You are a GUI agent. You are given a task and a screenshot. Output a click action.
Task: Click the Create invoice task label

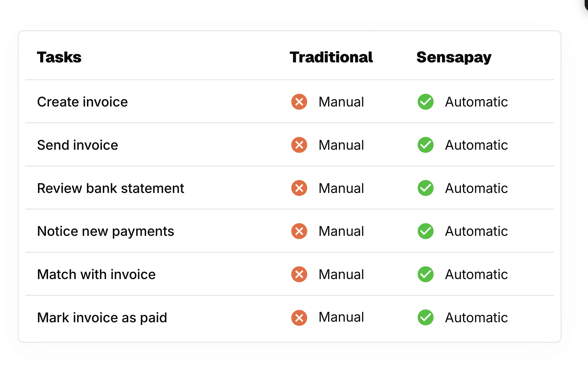(82, 102)
